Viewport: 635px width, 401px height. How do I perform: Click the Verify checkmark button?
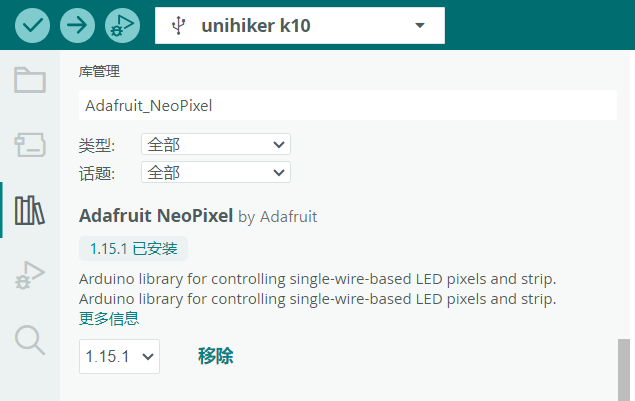pos(32,25)
